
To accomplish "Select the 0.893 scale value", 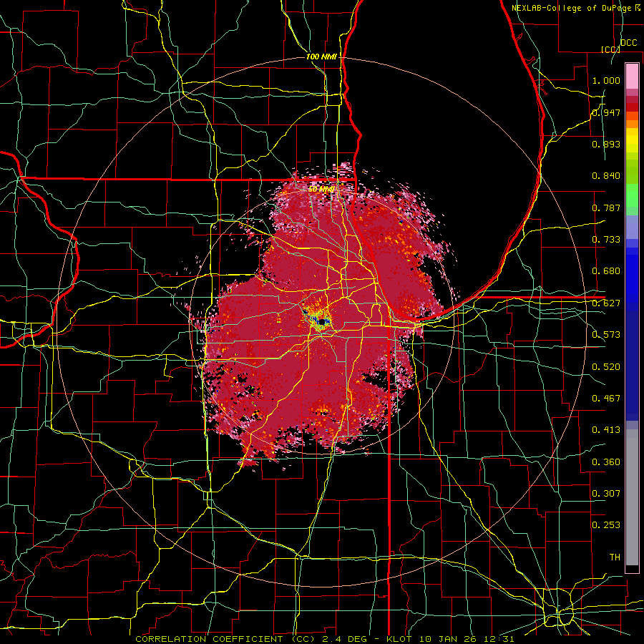I will pyautogui.click(x=606, y=144).
